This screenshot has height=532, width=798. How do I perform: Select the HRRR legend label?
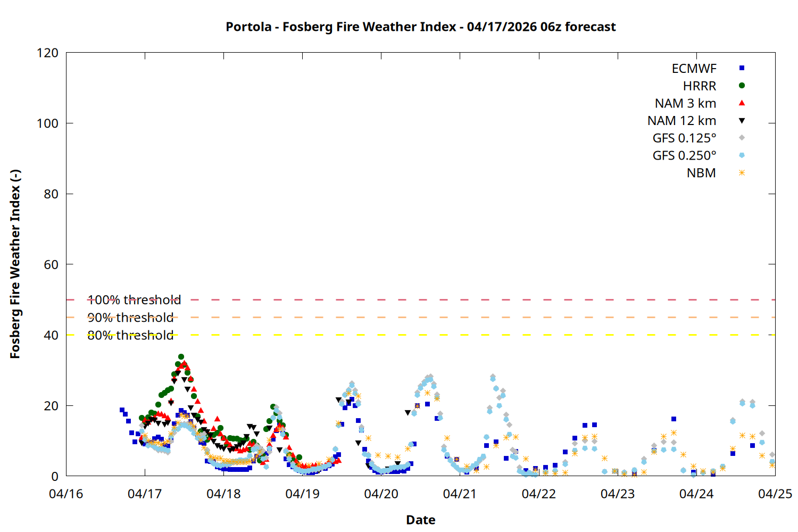pos(700,86)
